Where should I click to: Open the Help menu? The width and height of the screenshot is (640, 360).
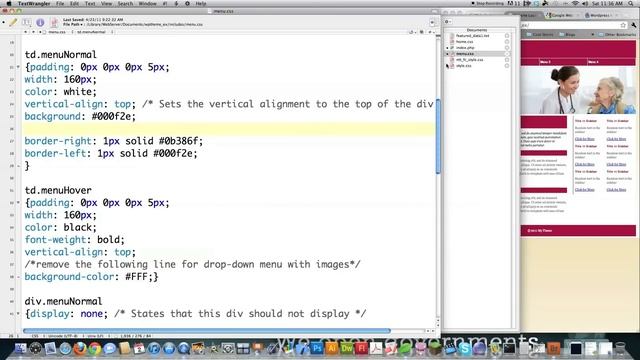[201, 3]
